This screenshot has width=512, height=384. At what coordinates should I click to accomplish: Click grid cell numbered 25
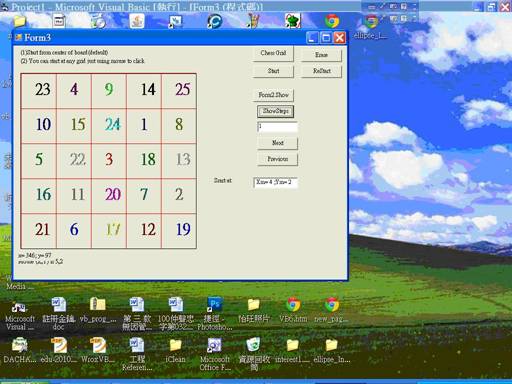tap(179, 91)
